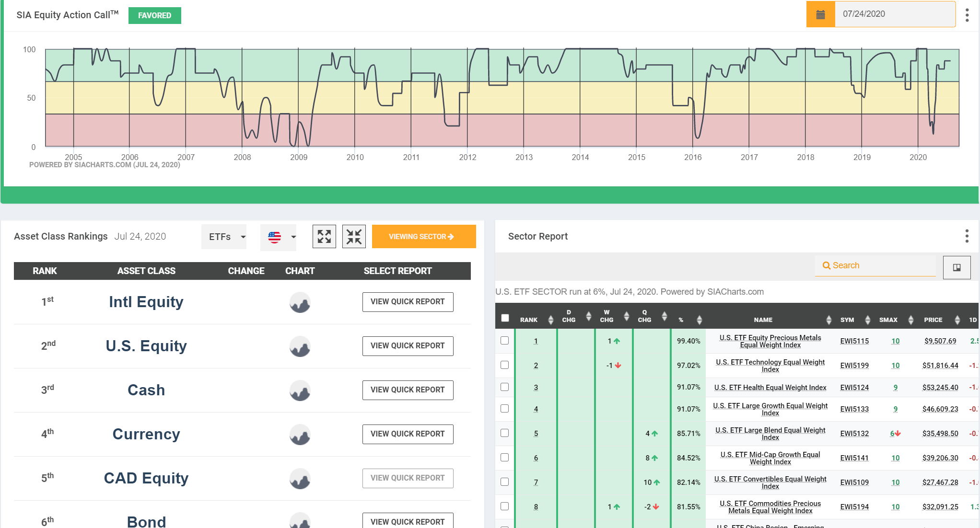Sort by NAME column arrows
The height and width of the screenshot is (528, 980).
[x=828, y=320]
